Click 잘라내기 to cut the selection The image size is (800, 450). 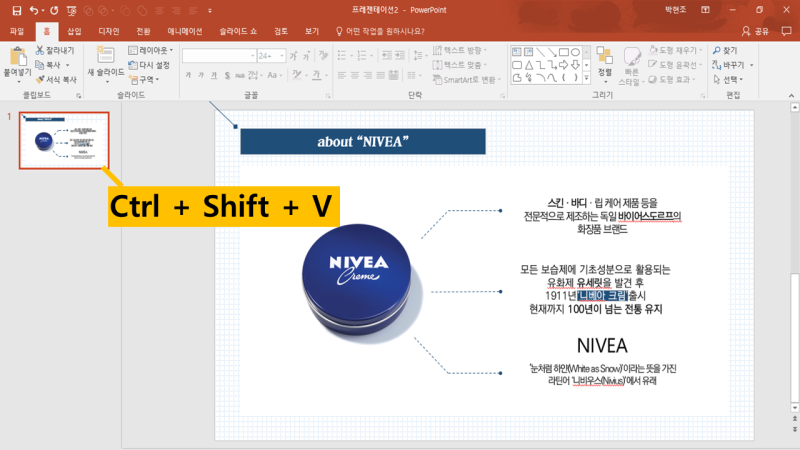pos(55,50)
